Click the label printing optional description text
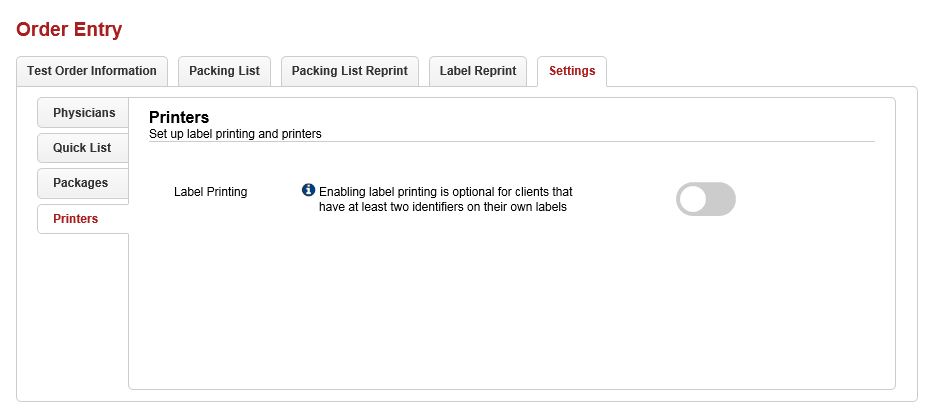The height and width of the screenshot is (414, 932). (443, 199)
